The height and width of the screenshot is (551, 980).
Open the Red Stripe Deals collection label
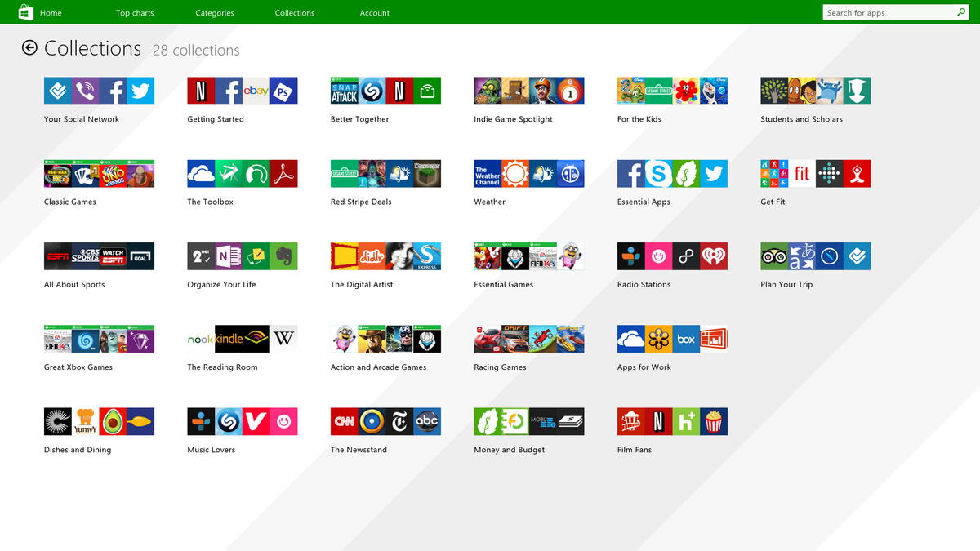360,202
